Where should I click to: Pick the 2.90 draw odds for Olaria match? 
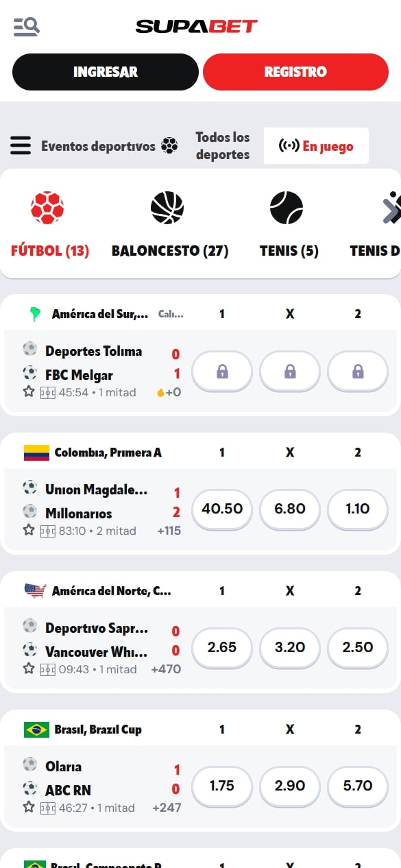[x=290, y=786]
